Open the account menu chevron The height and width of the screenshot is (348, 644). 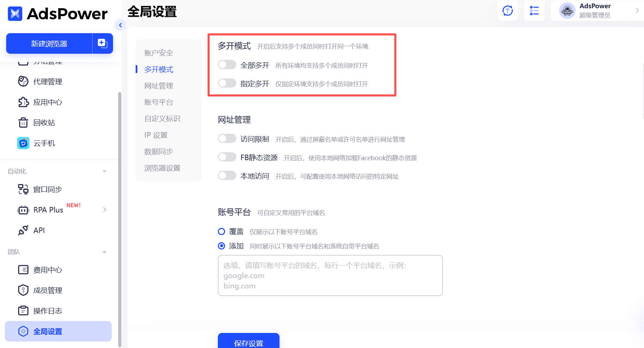(x=637, y=11)
